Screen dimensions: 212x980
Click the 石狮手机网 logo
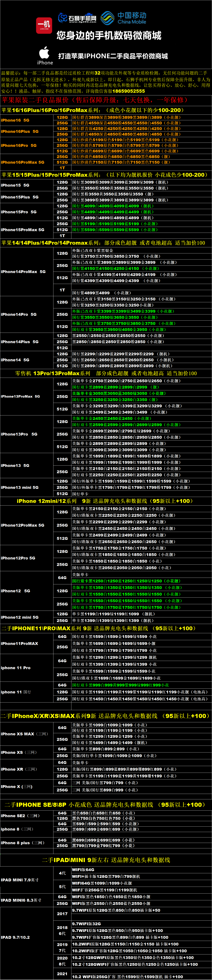coord(77,18)
